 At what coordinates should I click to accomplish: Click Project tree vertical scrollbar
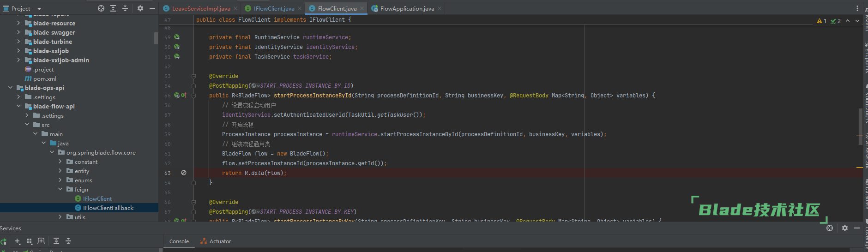156,38
